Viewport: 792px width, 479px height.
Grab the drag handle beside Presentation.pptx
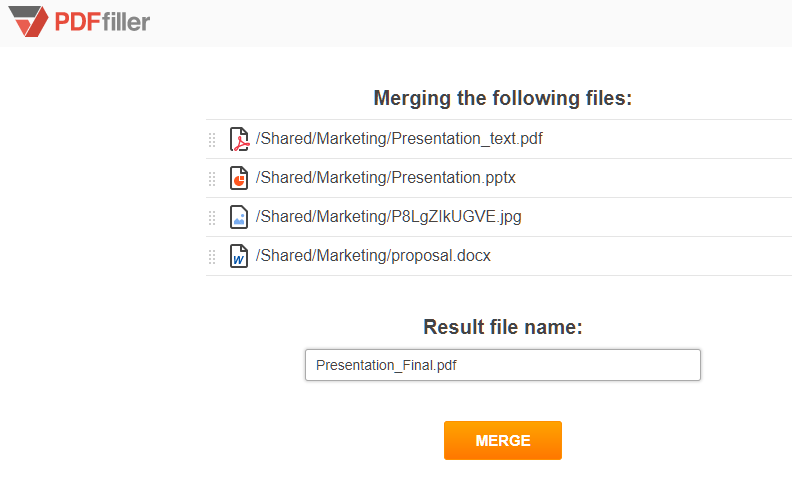click(212, 178)
